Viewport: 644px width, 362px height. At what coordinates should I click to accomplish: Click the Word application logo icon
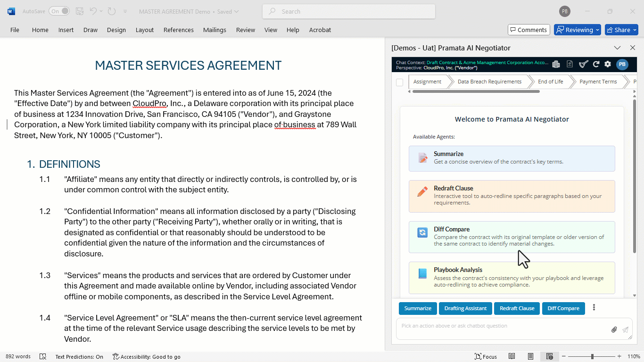(11, 11)
